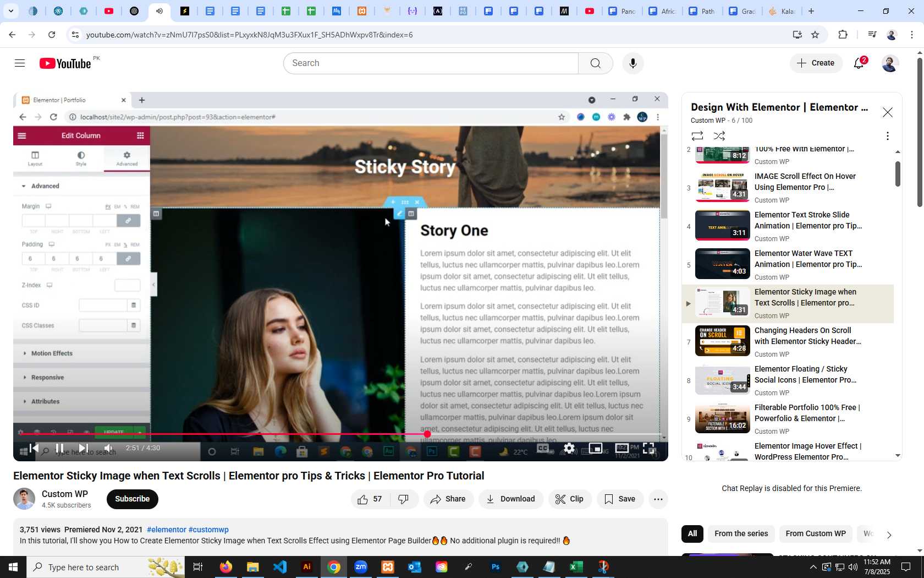Screen dimensions: 924x578
Task: Open the Chrome extensions puzzle icon
Action: pos(843,35)
